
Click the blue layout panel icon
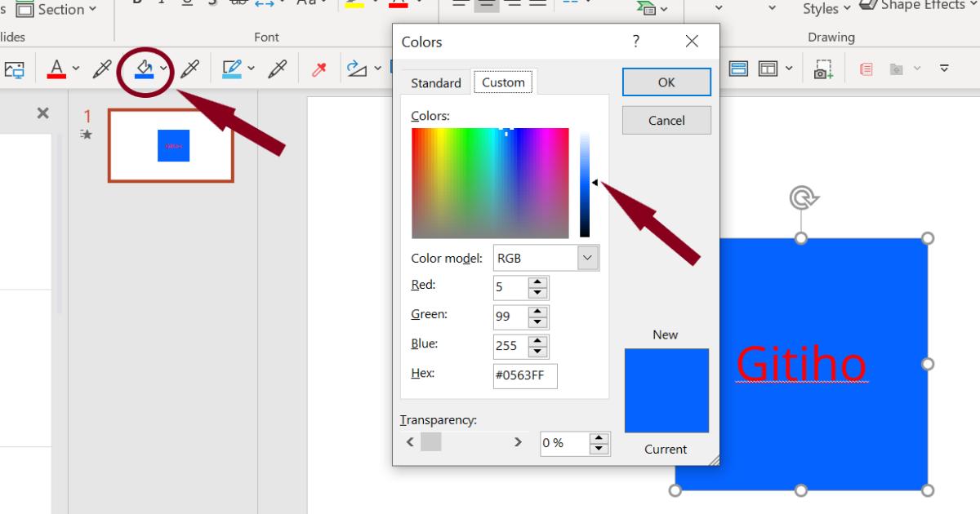738,69
